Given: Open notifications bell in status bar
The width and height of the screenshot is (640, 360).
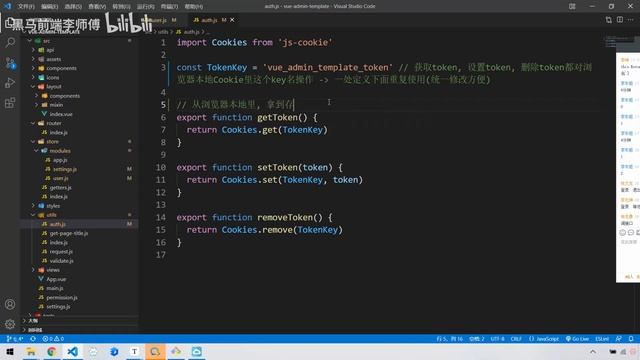Looking at the screenshot, I should click(x=631, y=339).
